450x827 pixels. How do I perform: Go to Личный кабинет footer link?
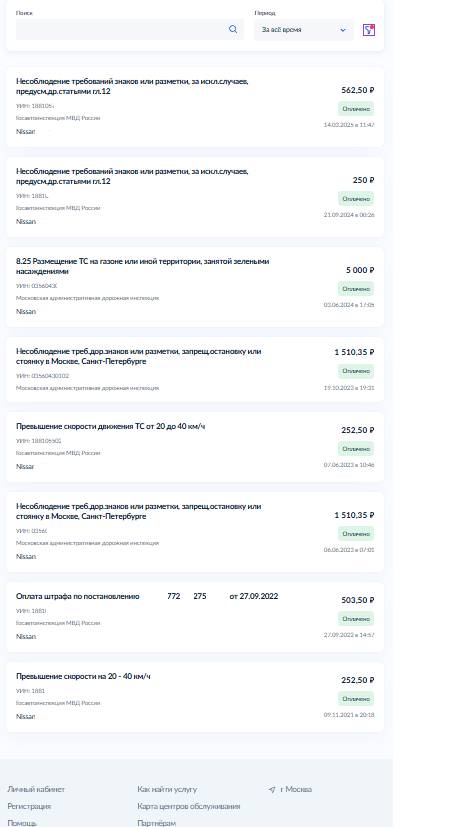pos(36,790)
